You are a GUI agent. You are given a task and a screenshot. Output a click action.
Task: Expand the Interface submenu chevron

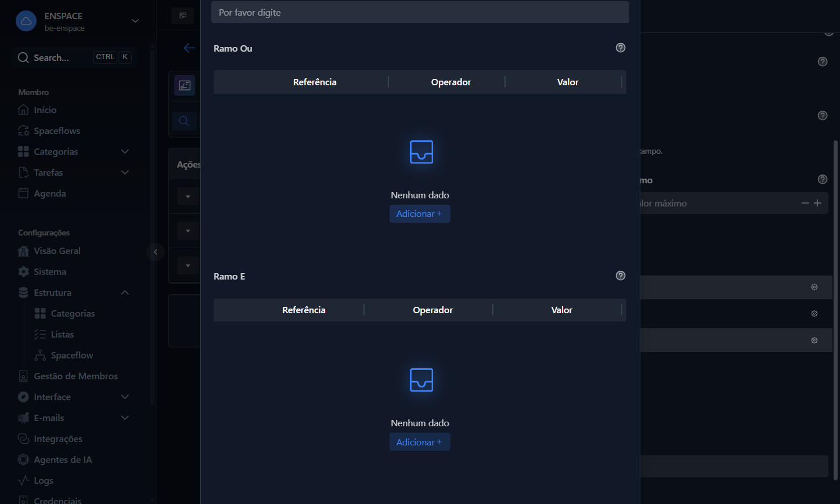point(125,397)
